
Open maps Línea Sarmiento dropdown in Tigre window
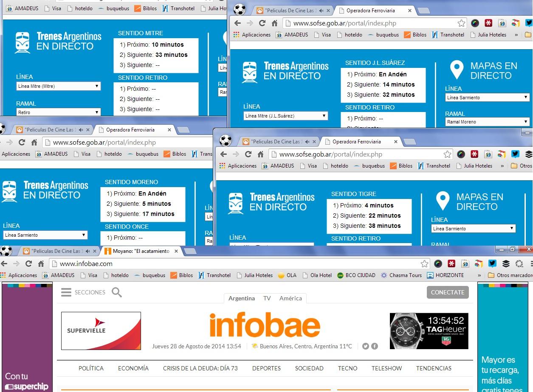(473, 229)
